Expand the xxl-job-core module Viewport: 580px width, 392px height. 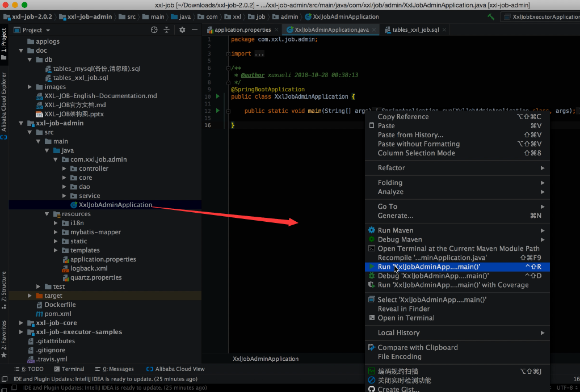click(21, 323)
